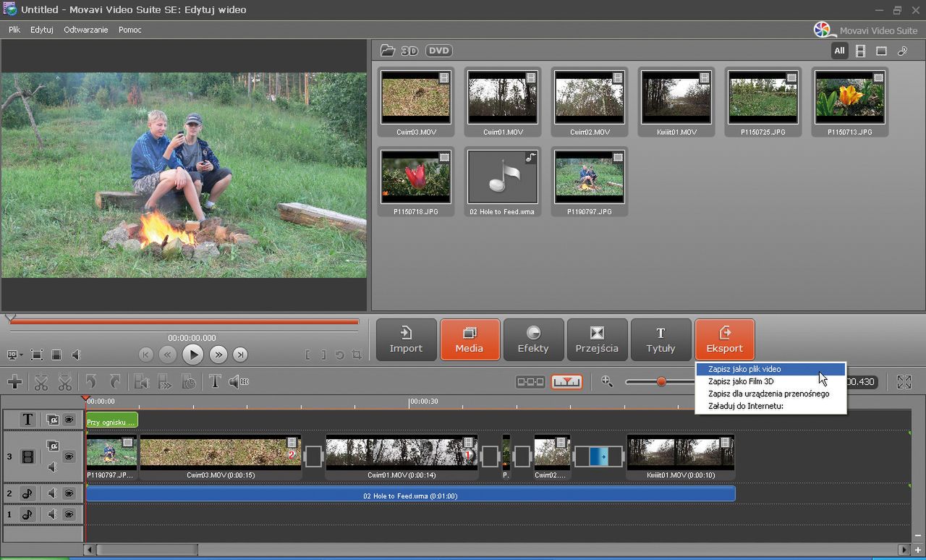926x560 pixels.
Task: Click the DVD import icon
Action: coord(438,51)
